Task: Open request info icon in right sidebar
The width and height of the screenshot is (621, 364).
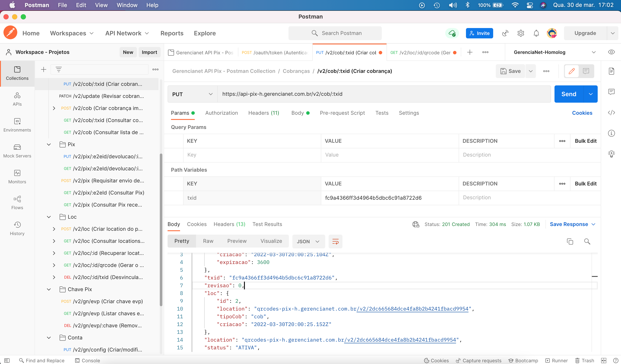Action: pyautogui.click(x=611, y=133)
